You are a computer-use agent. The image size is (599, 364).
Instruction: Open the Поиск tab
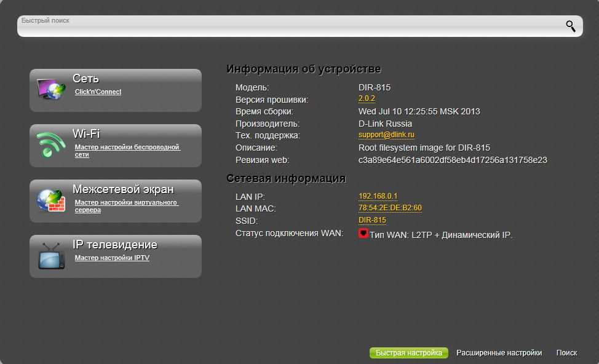566,353
